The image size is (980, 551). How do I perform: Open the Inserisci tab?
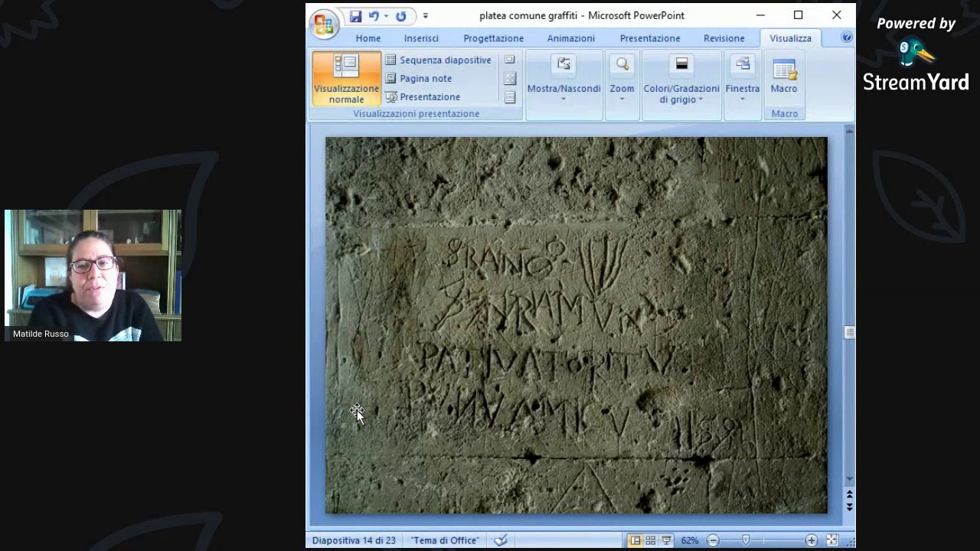[x=421, y=38]
